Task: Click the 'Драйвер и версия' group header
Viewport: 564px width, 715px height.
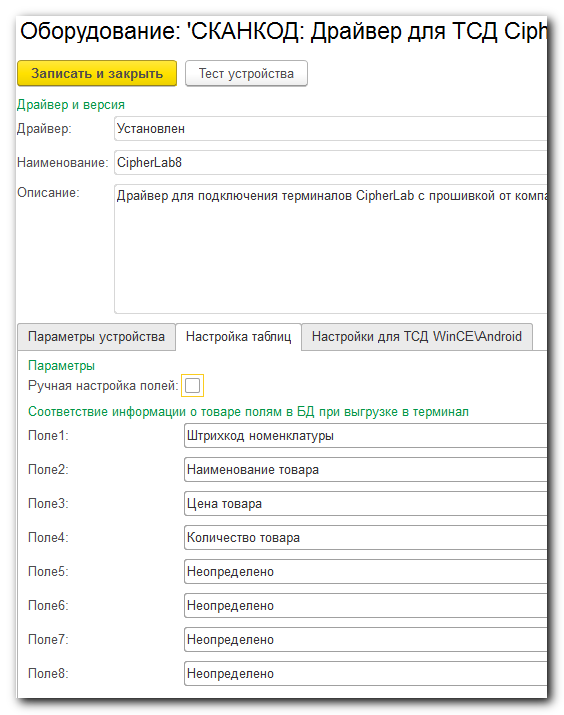Action: (71, 104)
